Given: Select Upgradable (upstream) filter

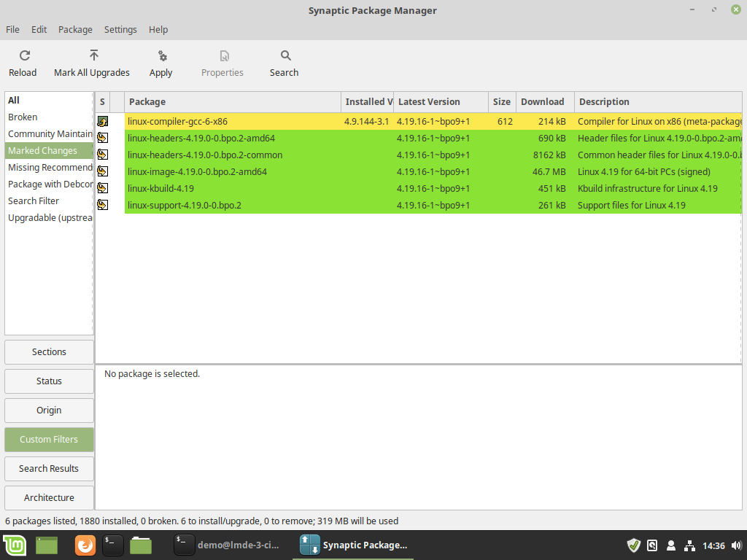Looking at the screenshot, I should [49, 217].
